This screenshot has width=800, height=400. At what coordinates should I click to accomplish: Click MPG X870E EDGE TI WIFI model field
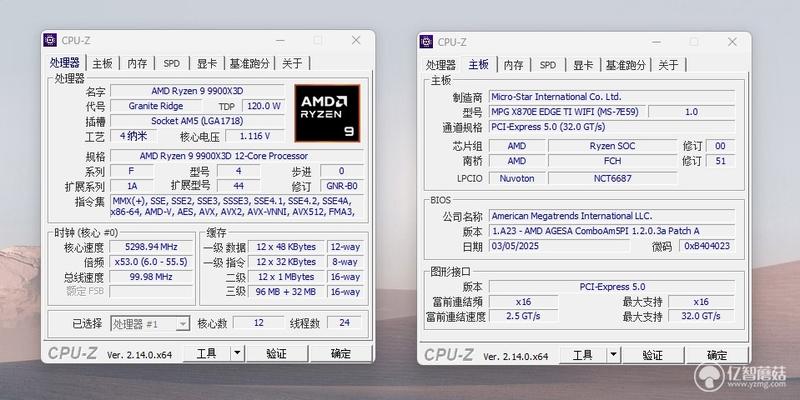tap(567, 112)
